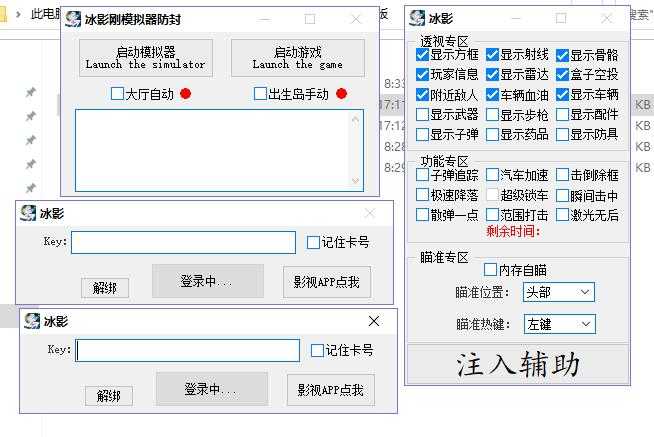Click 登录中 button in lower 冰影 login window
Viewport: 654px width, 437px height.
[x=212, y=389]
